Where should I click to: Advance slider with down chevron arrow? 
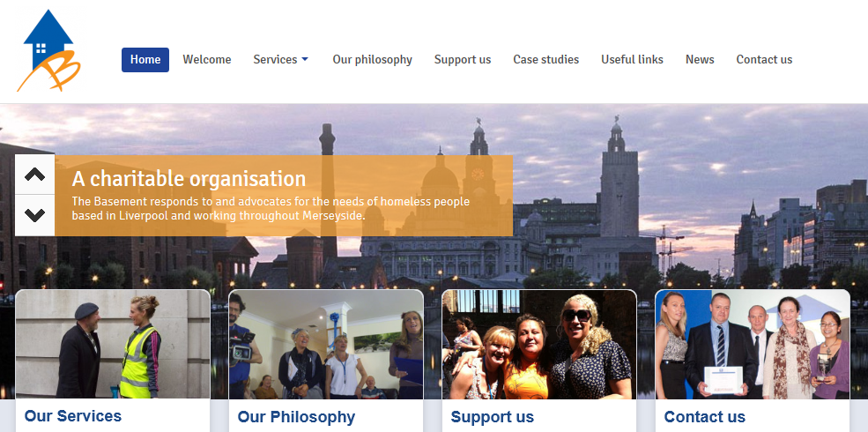[x=35, y=215]
